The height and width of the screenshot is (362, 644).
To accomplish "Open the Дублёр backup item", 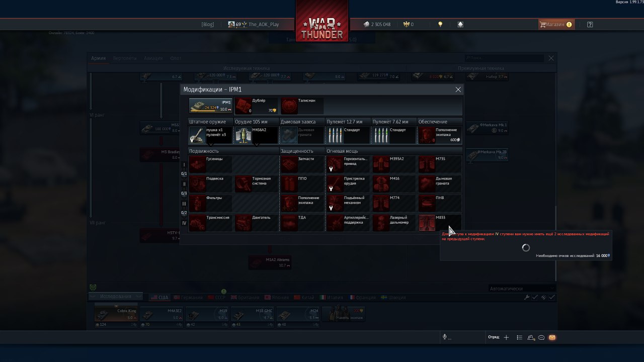I will (x=257, y=106).
